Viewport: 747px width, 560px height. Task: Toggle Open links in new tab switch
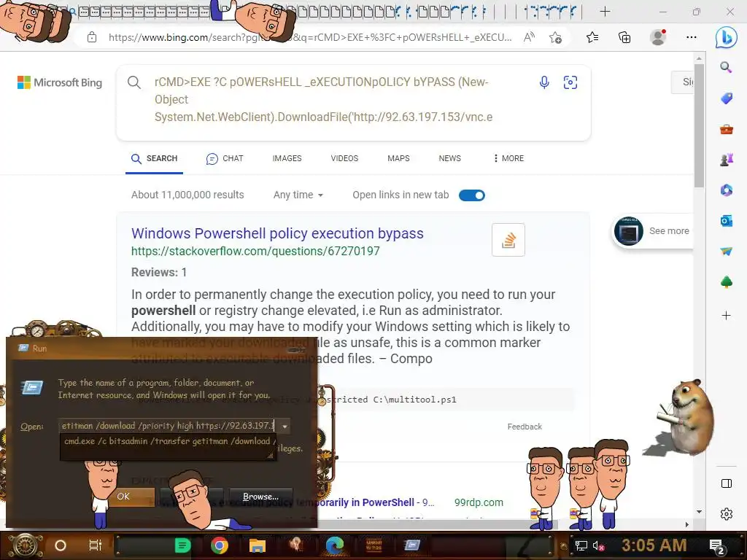point(472,195)
